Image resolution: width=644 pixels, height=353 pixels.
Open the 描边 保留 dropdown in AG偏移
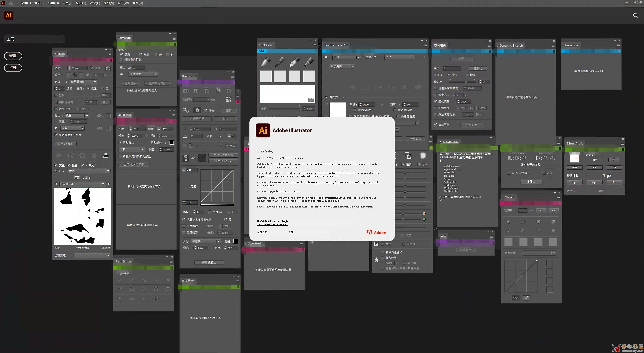pos(77,116)
